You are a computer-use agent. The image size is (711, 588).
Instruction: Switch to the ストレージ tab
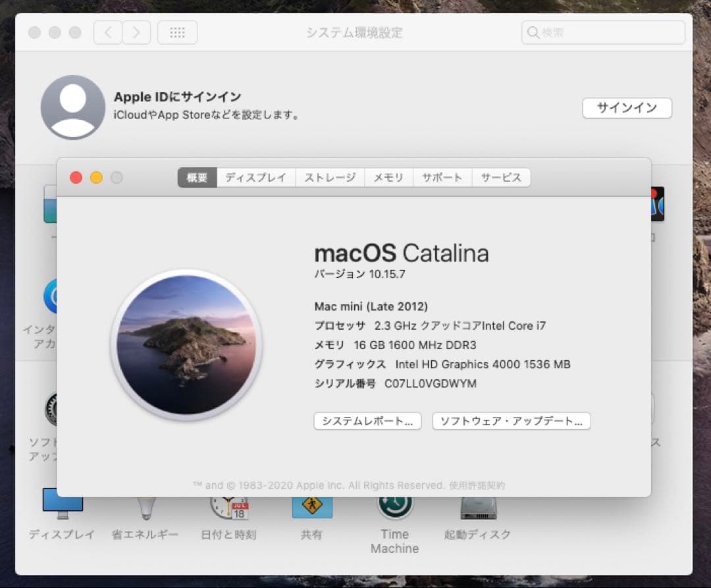coord(330,177)
